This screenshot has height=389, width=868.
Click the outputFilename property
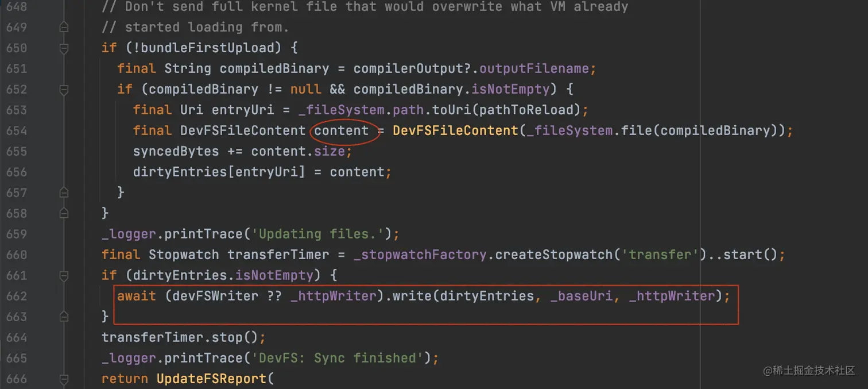(534, 68)
